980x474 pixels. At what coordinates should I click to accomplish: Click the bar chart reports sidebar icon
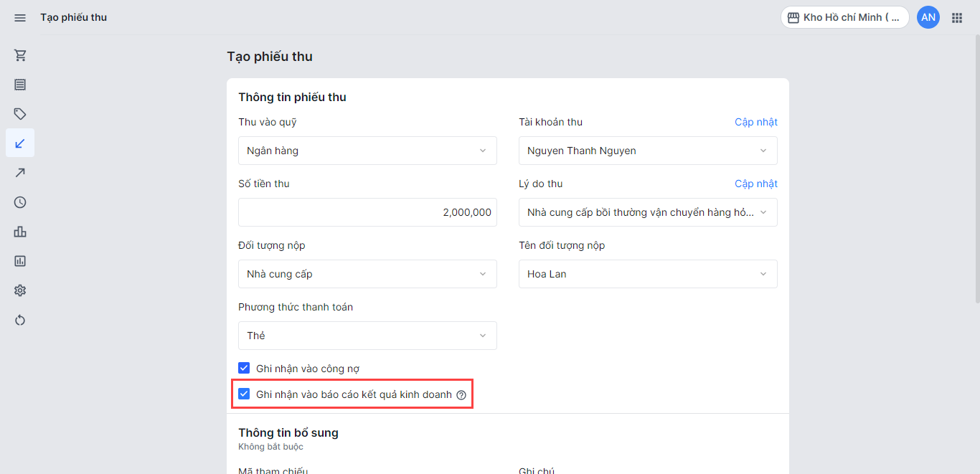[20, 232]
